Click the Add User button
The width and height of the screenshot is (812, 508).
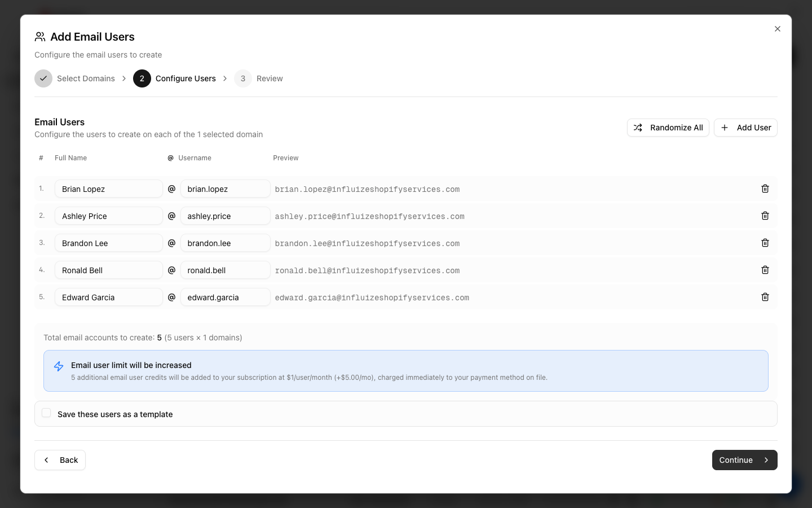coord(745,128)
